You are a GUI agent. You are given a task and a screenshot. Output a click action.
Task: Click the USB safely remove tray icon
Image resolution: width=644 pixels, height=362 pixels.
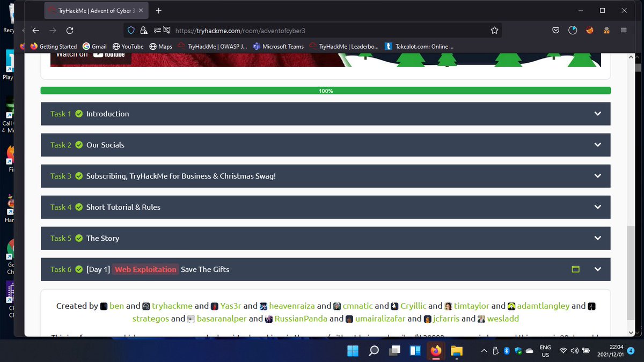click(x=495, y=351)
